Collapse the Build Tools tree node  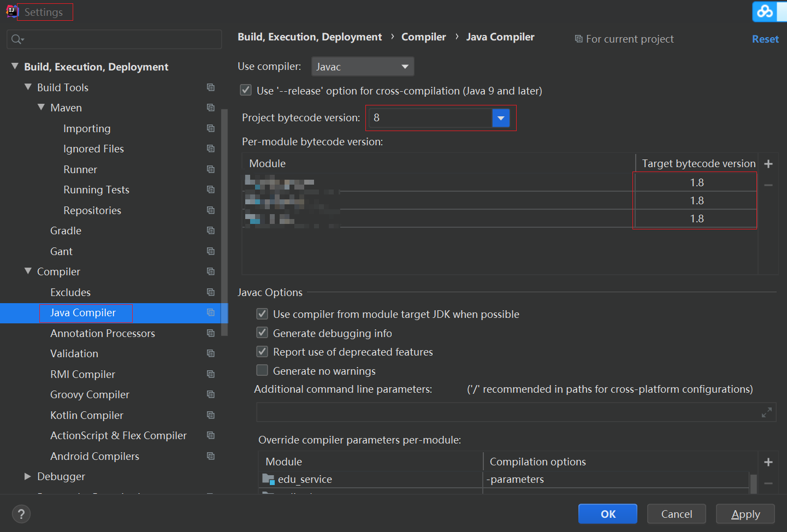pos(28,87)
